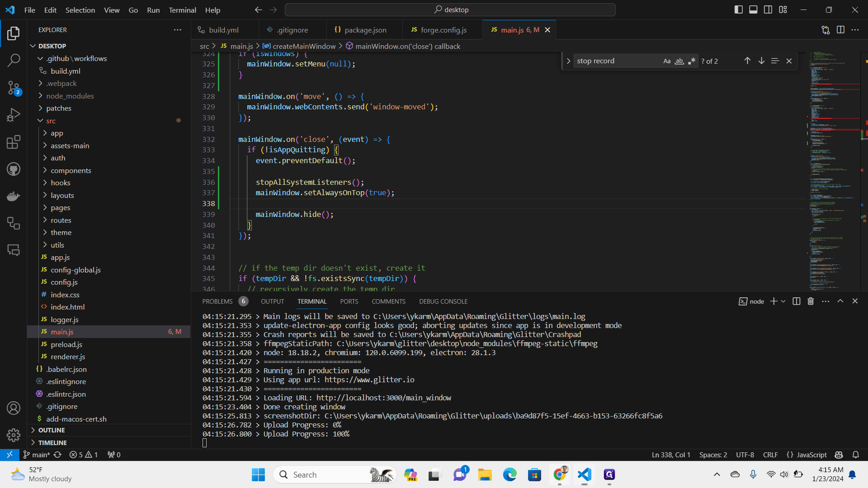Click Spaces: 2 indentation setting
This screenshot has height=488, width=868.
pos(713,455)
